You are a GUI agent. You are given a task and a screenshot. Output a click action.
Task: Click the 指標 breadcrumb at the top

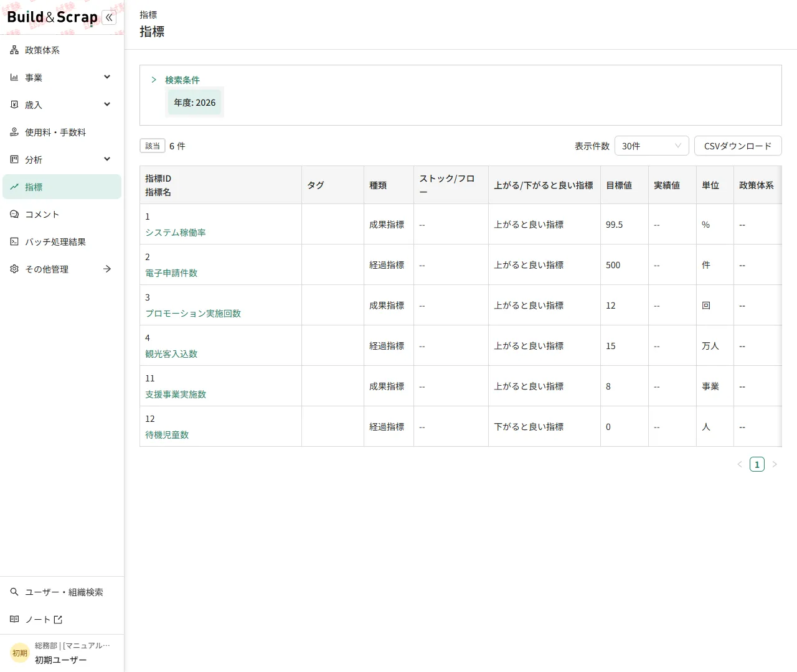click(148, 14)
